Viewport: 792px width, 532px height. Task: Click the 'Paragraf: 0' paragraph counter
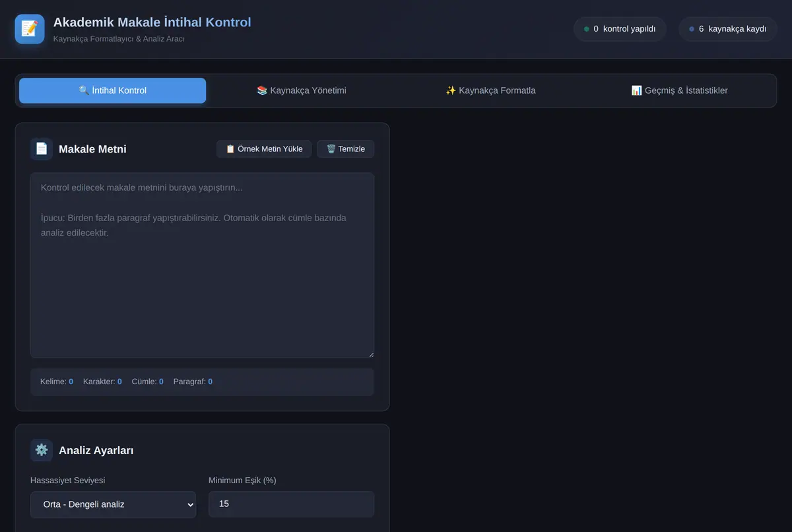[x=193, y=382]
